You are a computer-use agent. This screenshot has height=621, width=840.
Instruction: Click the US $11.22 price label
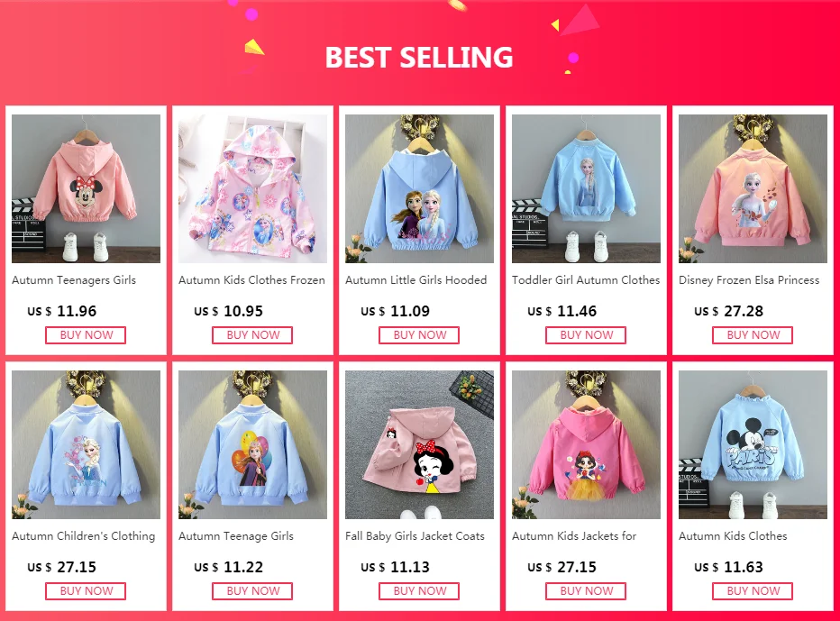point(229,567)
